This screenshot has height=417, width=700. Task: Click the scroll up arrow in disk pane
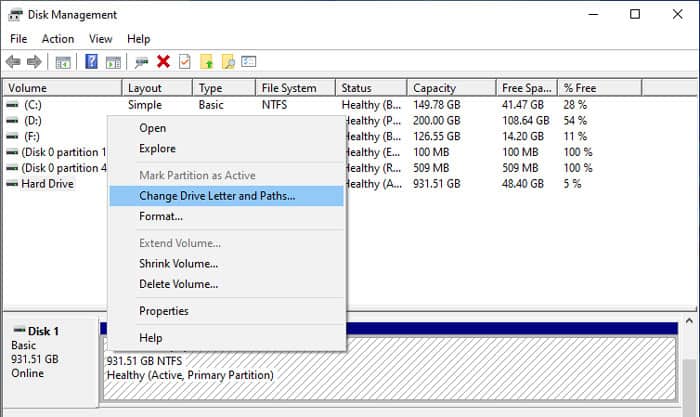pos(689,321)
